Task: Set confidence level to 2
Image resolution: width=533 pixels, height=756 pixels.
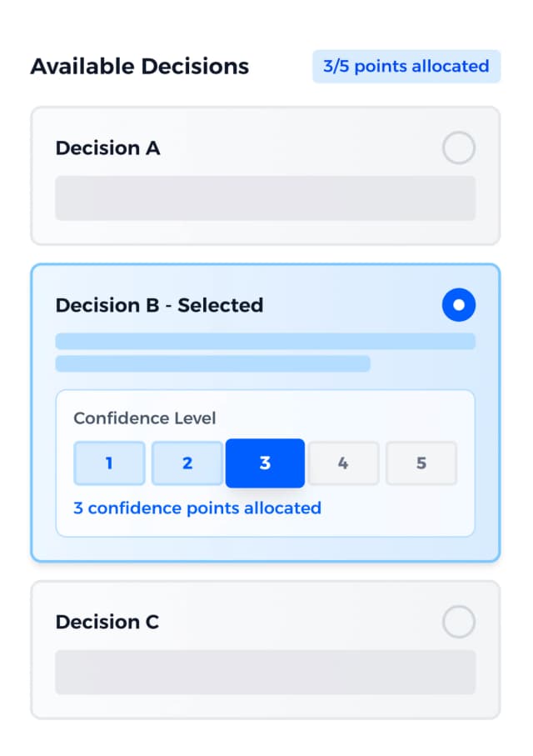Action: tap(187, 463)
